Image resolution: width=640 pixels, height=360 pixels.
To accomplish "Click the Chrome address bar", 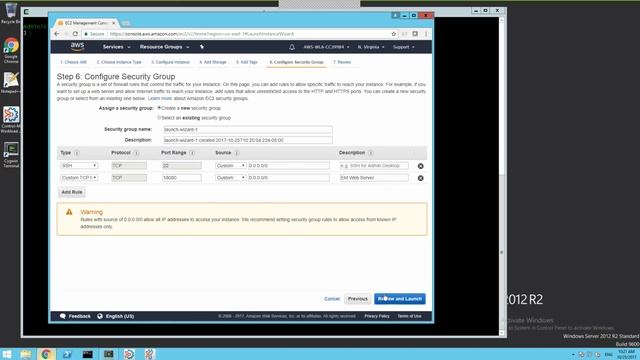I will pos(237,34).
